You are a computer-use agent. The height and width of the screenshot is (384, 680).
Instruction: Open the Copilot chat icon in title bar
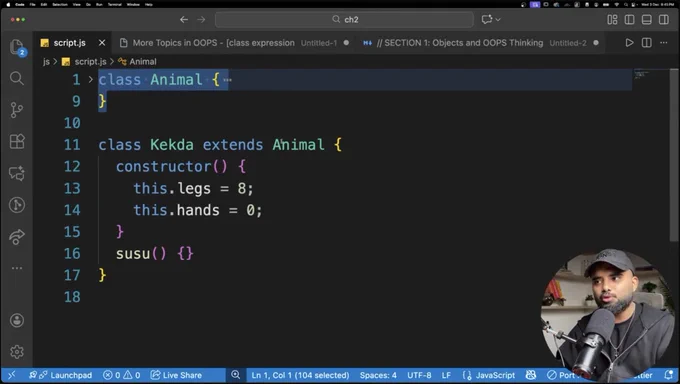point(487,20)
